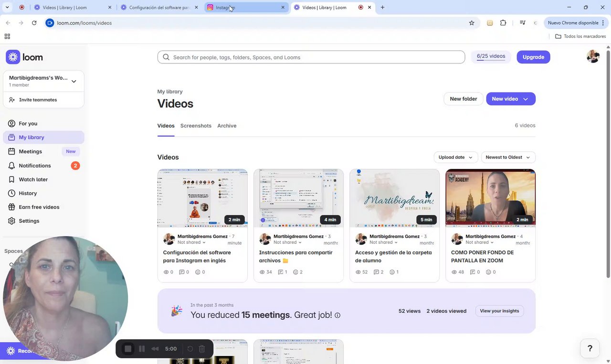Expand Not shared on Configuración del software video
Image resolution: width=611 pixels, height=364 pixels.
[x=192, y=242]
